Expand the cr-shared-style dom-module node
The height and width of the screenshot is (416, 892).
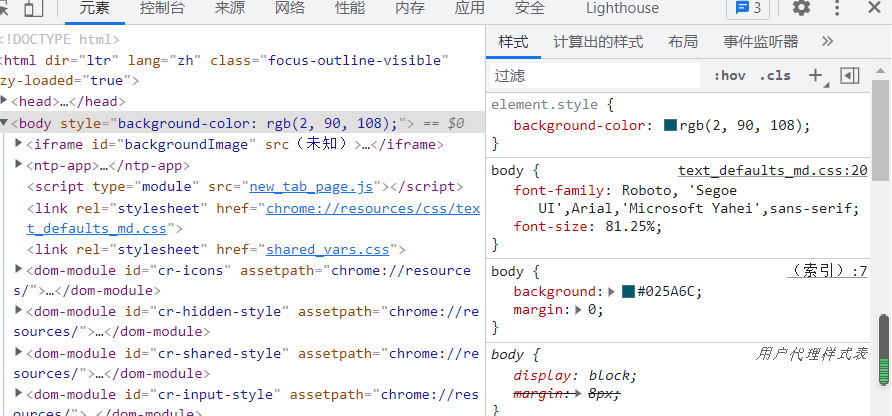point(19,352)
